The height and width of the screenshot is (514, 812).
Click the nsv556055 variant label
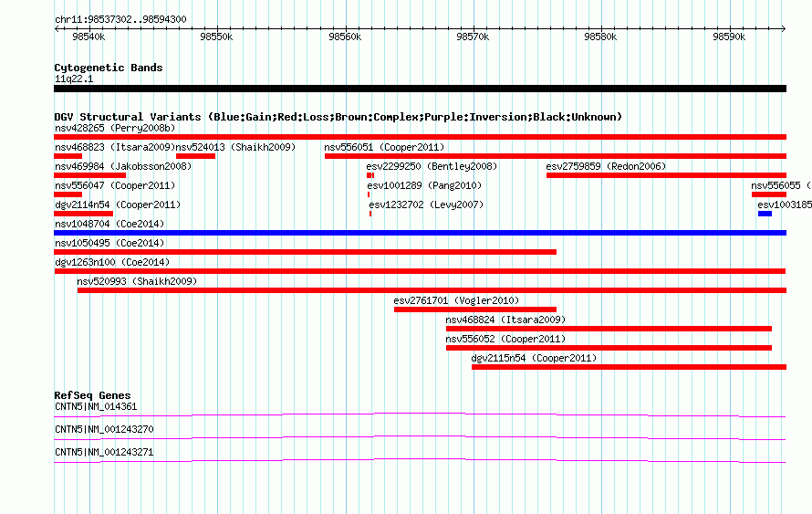(782, 185)
